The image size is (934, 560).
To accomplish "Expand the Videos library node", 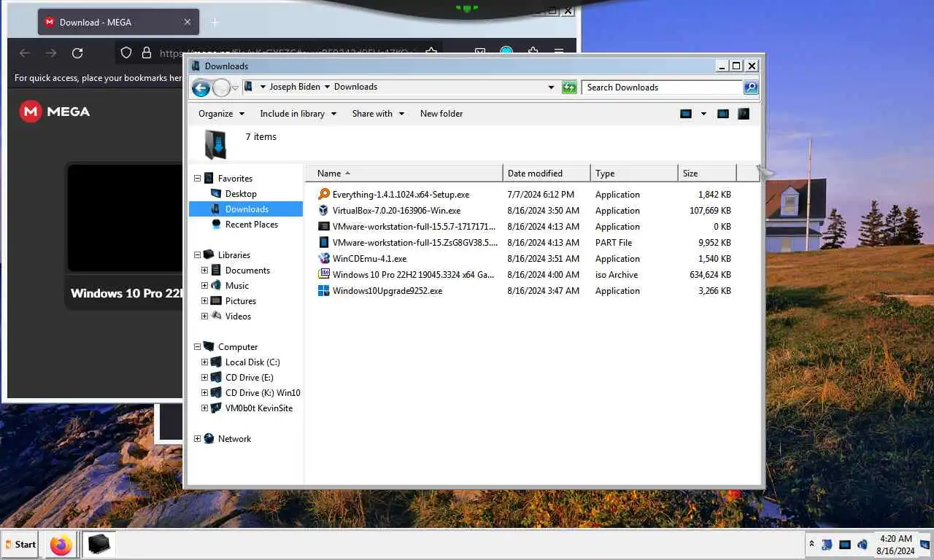I will 205,316.
